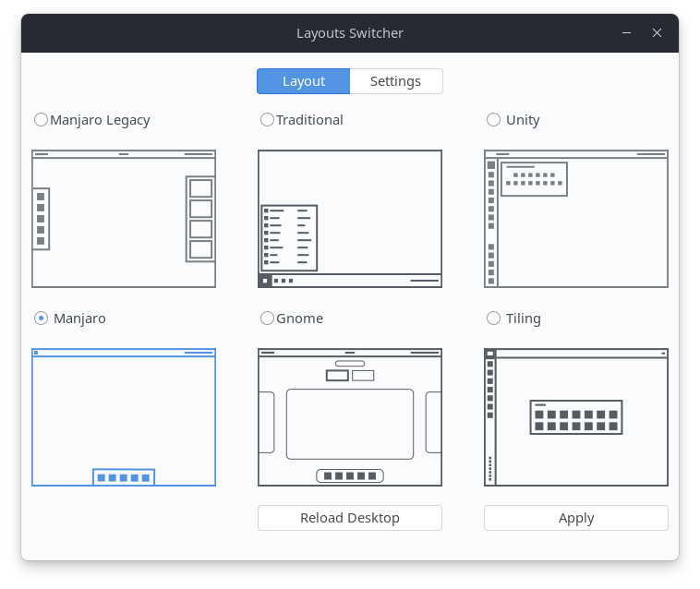Select the Gnome radio button
Viewport: 700px width, 589px height.
tap(267, 319)
